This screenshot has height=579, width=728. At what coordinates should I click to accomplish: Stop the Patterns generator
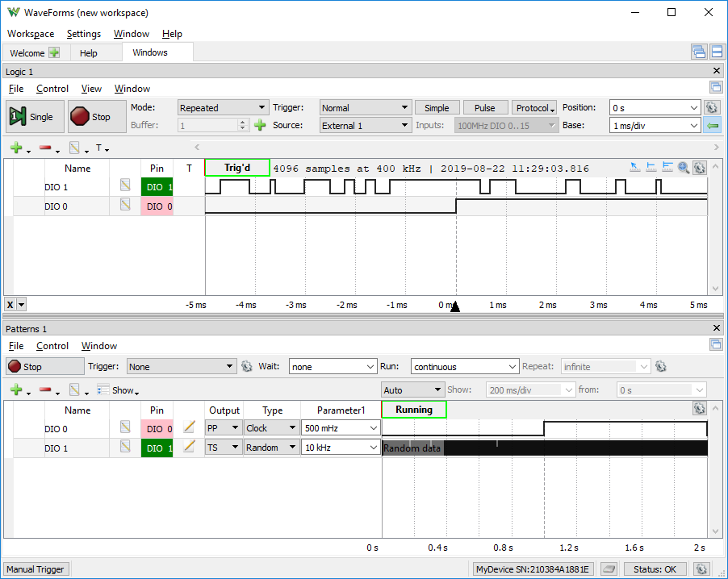45,367
